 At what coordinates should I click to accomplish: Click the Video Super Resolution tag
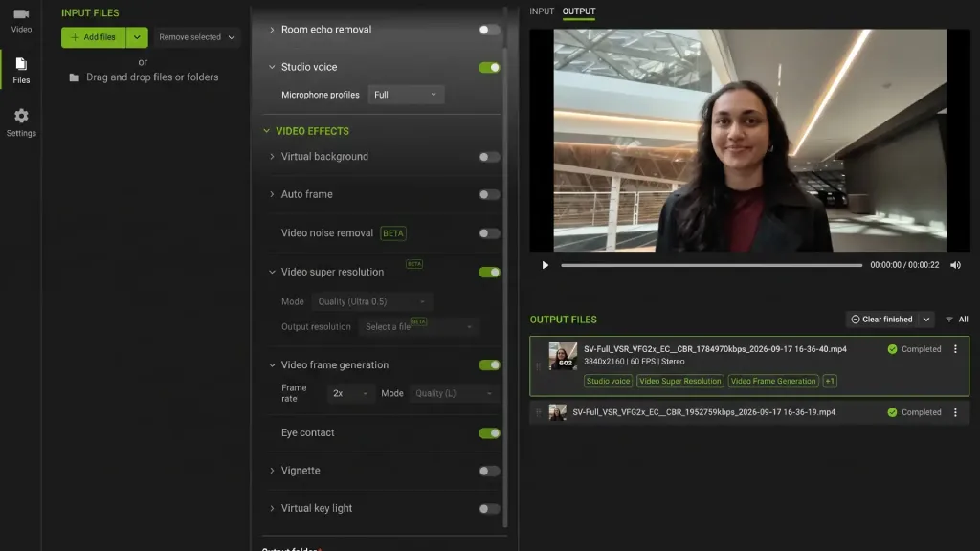(x=680, y=381)
